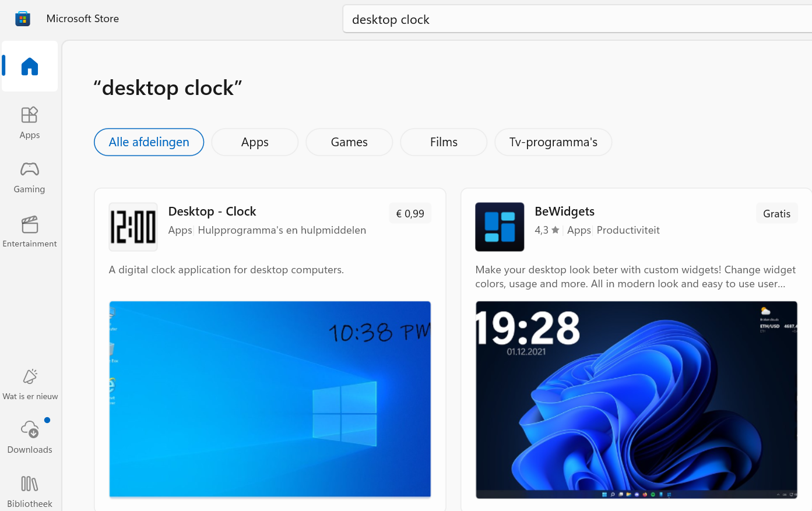Click the € 0,99 price button
This screenshot has width=812, height=511.
[x=410, y=213]
